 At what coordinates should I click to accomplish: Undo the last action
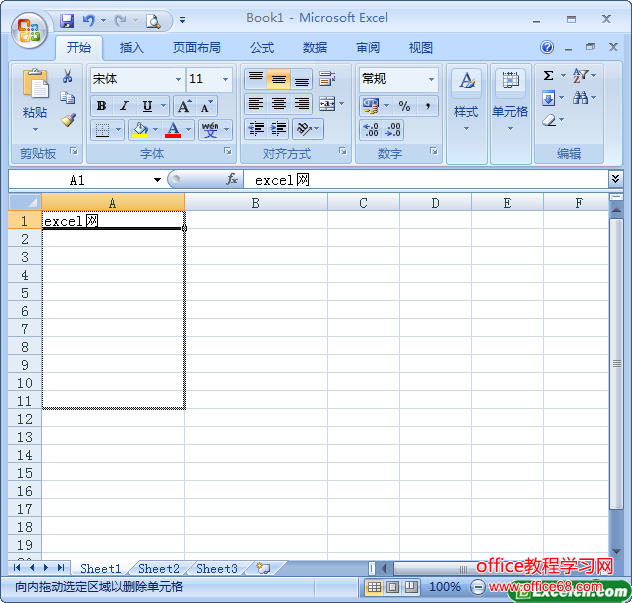pos(89,20)
